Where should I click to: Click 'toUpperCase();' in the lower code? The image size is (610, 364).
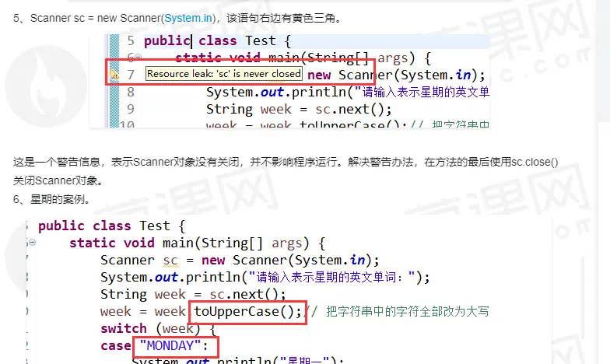[247, 311]
